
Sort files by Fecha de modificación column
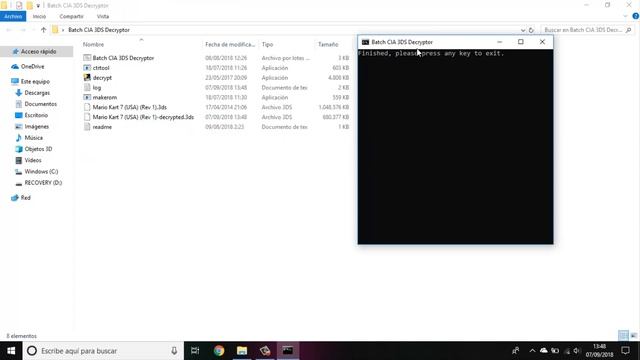tap(230, 44)
